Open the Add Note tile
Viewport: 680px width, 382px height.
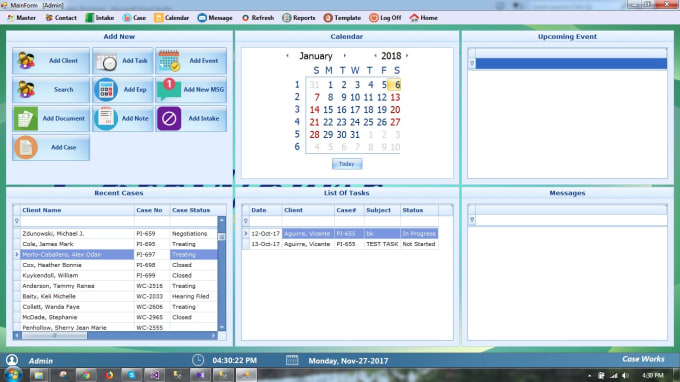[x=123, y=118]
